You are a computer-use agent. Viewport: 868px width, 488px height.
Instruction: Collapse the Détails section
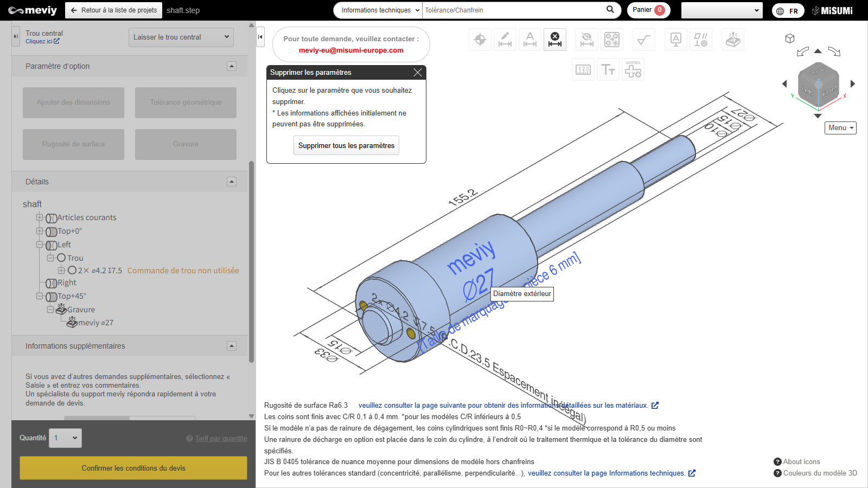pyautogui.click(x=232, y=182)
